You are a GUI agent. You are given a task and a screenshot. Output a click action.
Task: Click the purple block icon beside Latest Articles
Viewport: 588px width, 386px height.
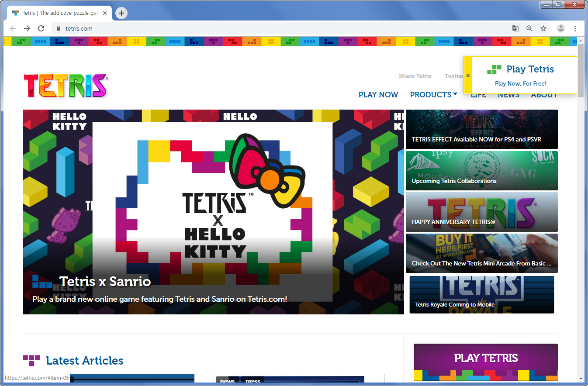(x=31, y=360)
